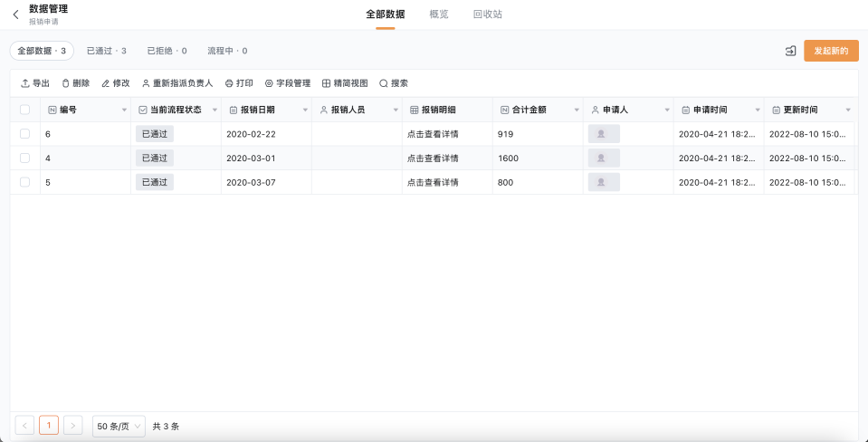This screenshot has width=868, height=442.
Task: Click the amount 800
Action: pyautogui.click(x=505, y=182)
